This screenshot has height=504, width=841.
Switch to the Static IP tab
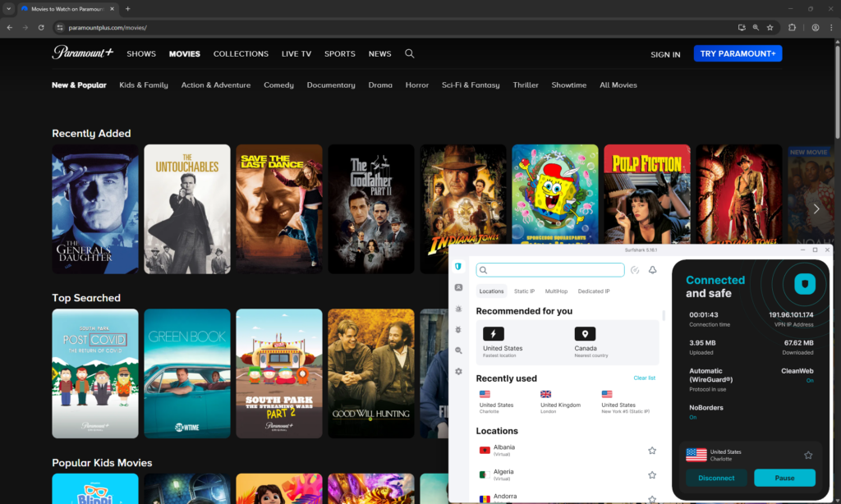click(524, 291)
